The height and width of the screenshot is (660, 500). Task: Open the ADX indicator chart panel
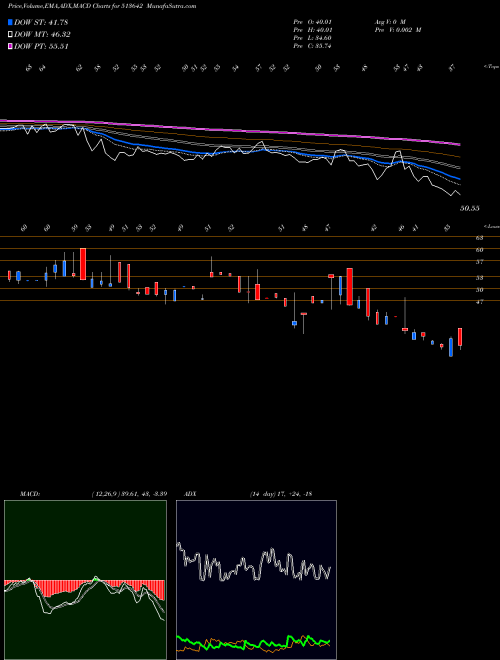[x=256, y=580]
